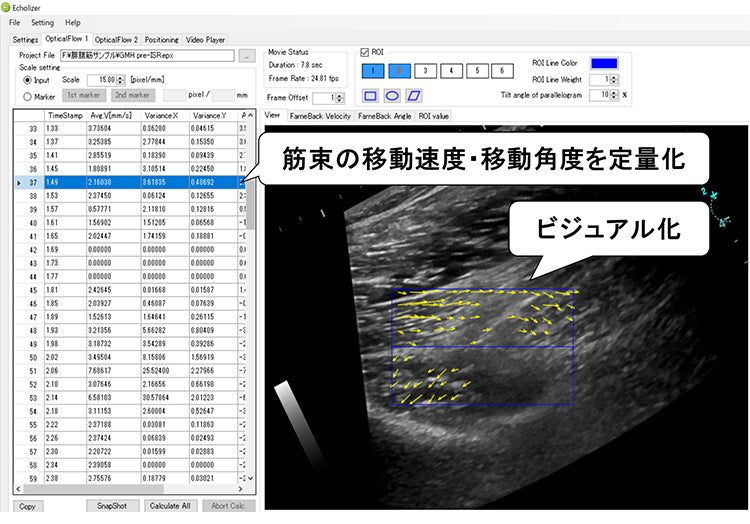Select table row 59 with timestamp 2.38
The image size is (750, 524).
tap(130, 479)
